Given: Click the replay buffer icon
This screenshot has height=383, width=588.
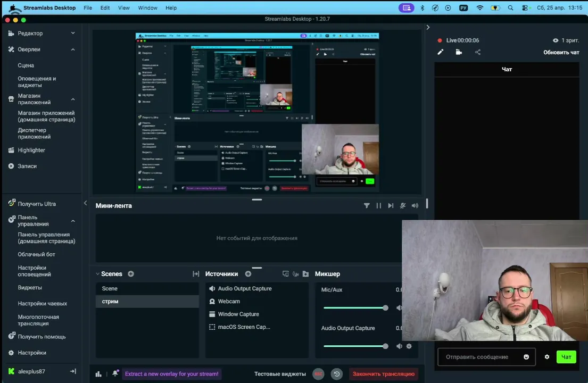Looking at the screenshot, I should pyautogui.click(x=337, y=374).
